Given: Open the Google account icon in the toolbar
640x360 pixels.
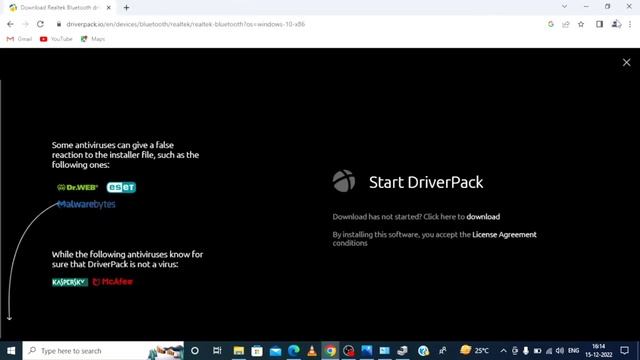Looking at the screenshot, I should click(551, 24).
